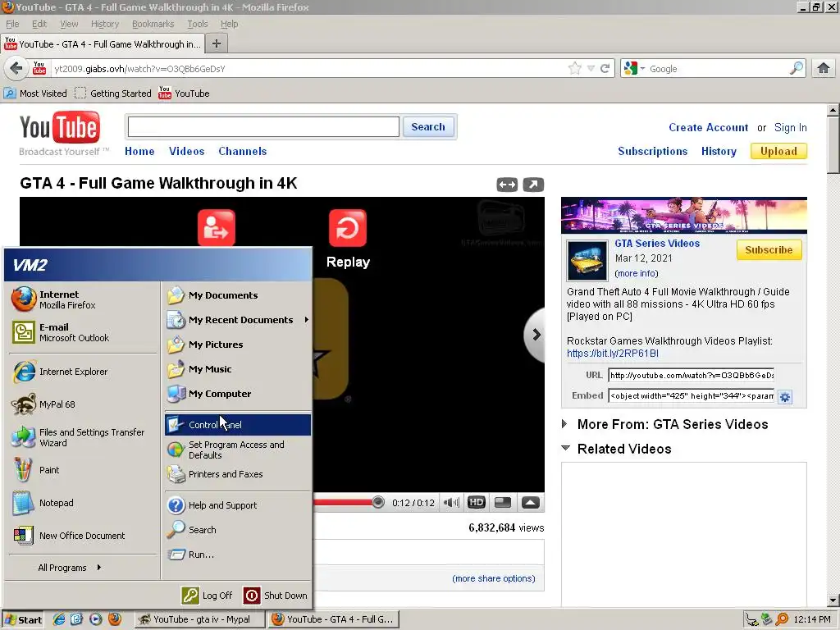
Task: Click Firefox back arrow button
Action: (16, 68)
